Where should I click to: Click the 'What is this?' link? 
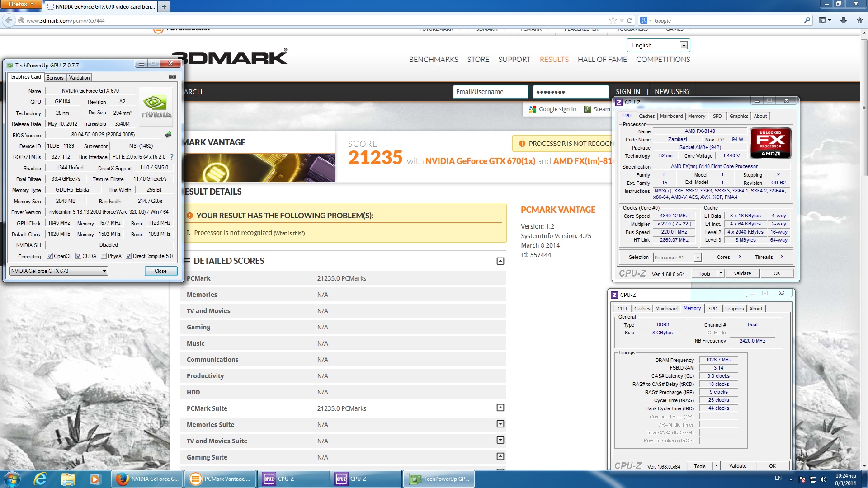pyautogui.click(x=289, y=233)
